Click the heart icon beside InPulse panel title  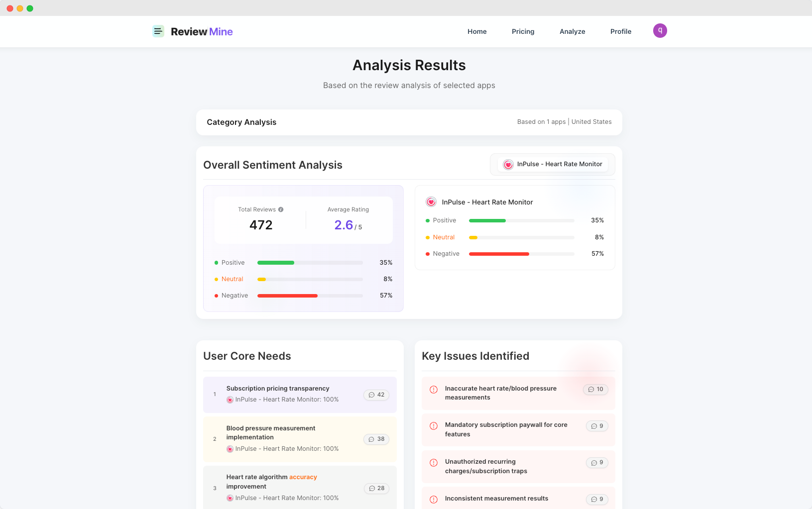431,202
